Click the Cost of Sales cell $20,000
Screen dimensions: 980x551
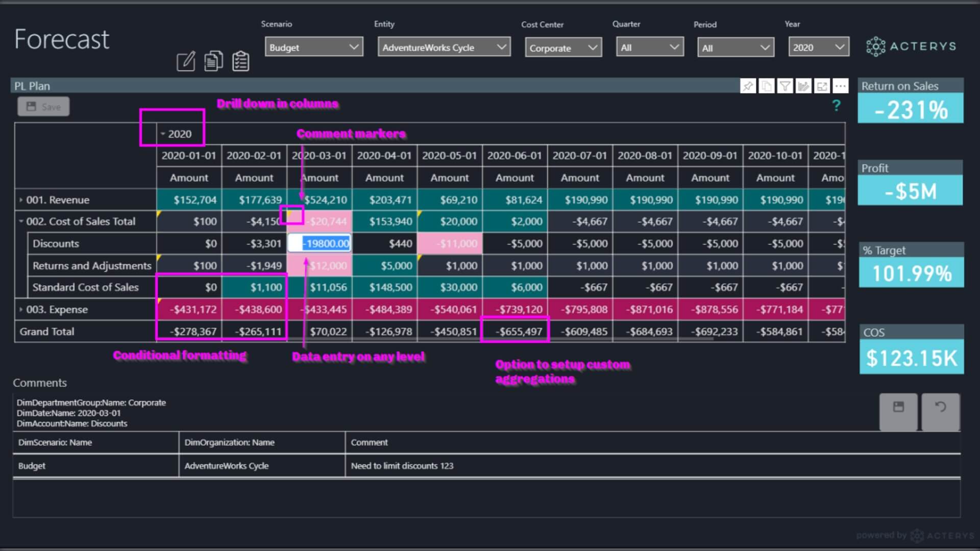450,221
